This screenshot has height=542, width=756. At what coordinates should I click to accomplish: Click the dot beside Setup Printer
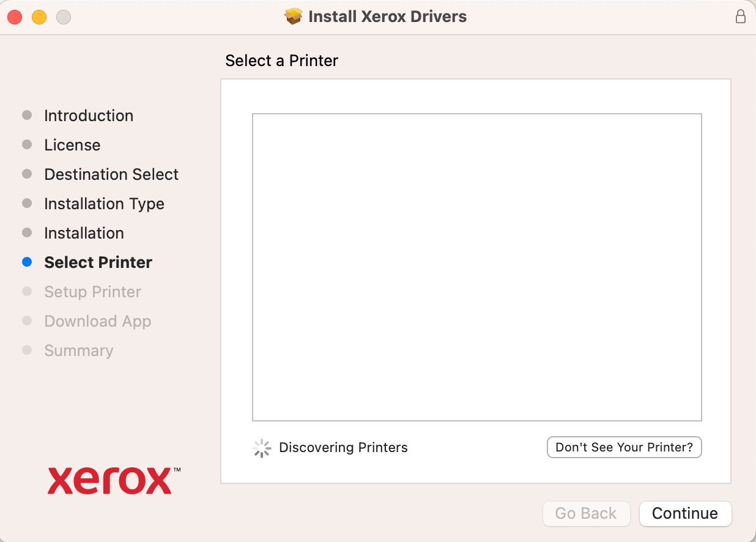click(27, 291)
